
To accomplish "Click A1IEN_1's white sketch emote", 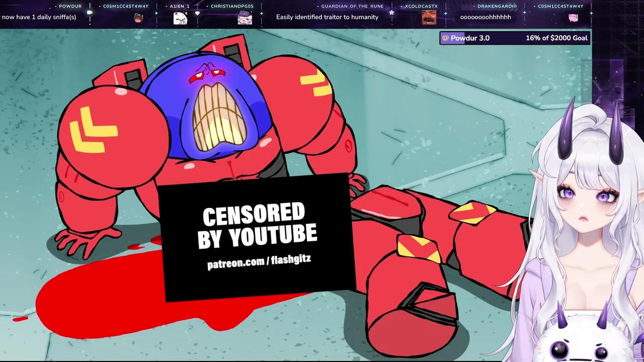I will pos(180,19).
